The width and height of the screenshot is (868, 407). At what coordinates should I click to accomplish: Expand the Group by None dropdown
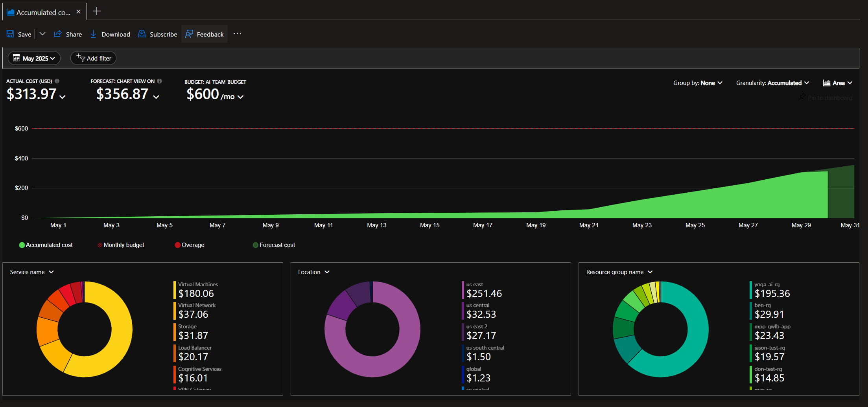[697, 83]
